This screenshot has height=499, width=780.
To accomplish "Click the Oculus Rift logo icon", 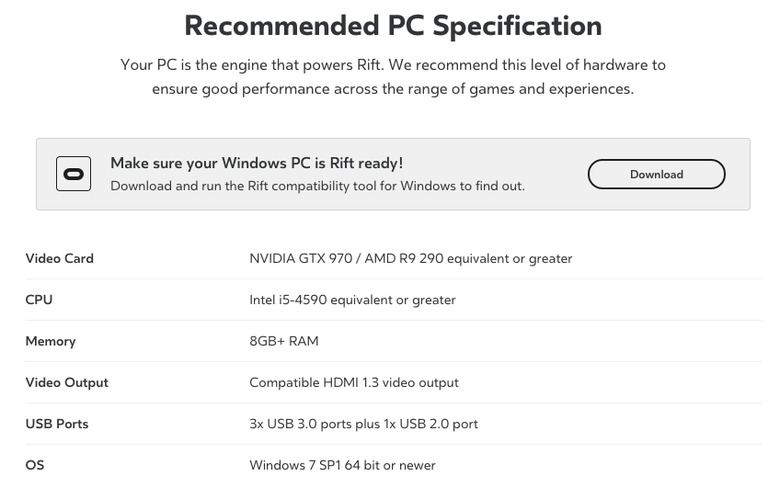I will (73, 174).
